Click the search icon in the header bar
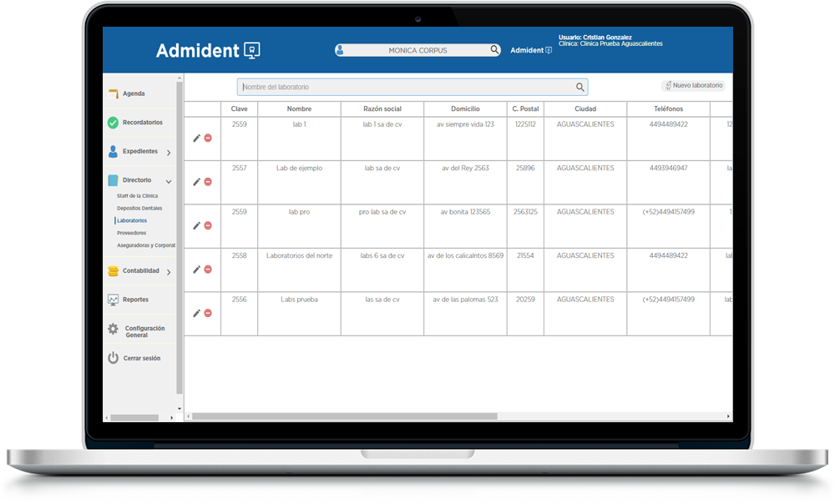 (x=494, y=50)
